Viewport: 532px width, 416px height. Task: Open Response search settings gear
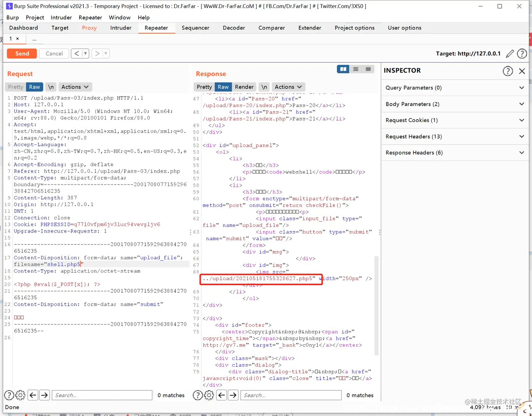(x=209, y=395)
